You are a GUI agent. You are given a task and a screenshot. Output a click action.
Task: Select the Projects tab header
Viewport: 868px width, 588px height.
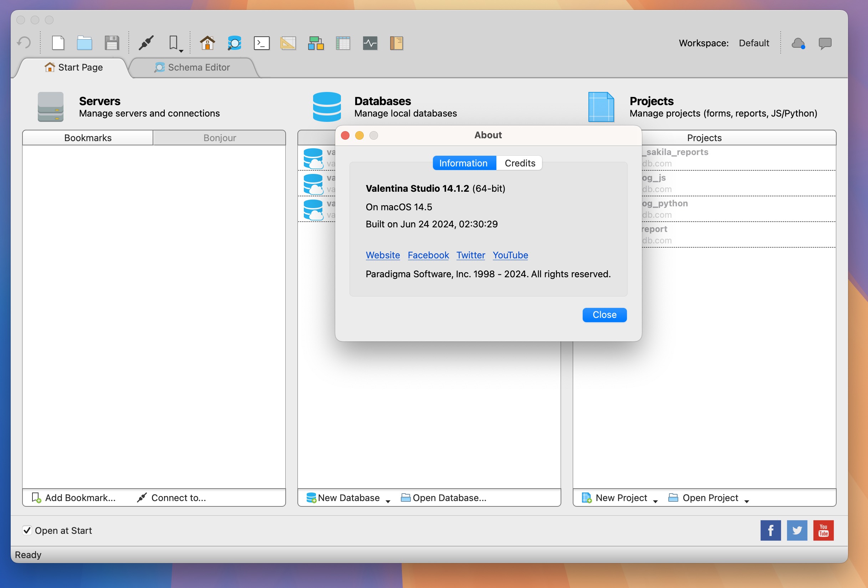click(704, 138)
